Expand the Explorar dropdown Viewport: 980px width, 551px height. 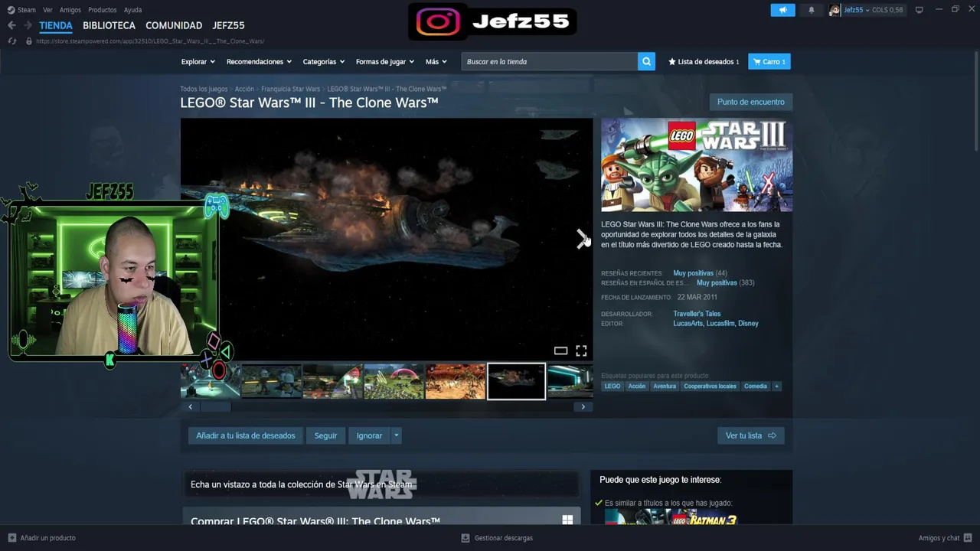point(198,61)
